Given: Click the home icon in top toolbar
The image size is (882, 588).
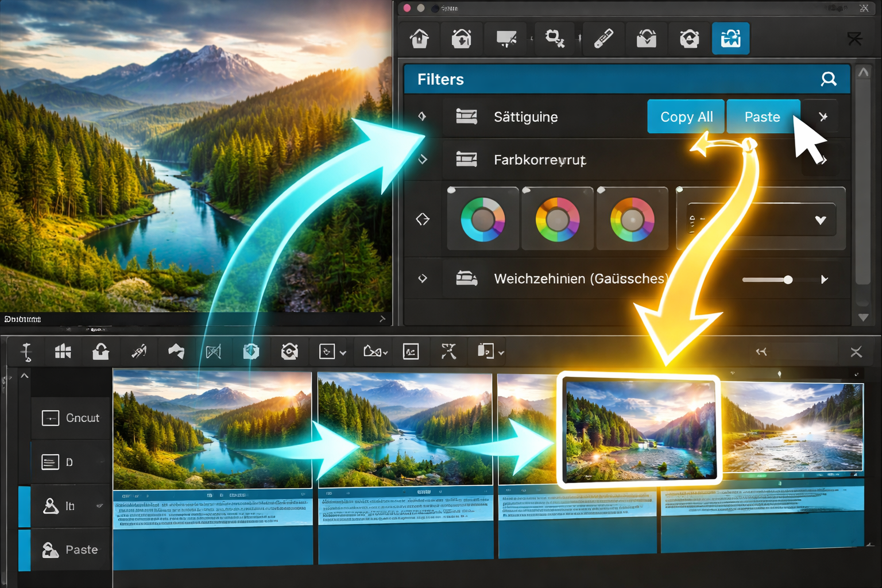Looking at the screenshot, I should (x=420, y=38).
